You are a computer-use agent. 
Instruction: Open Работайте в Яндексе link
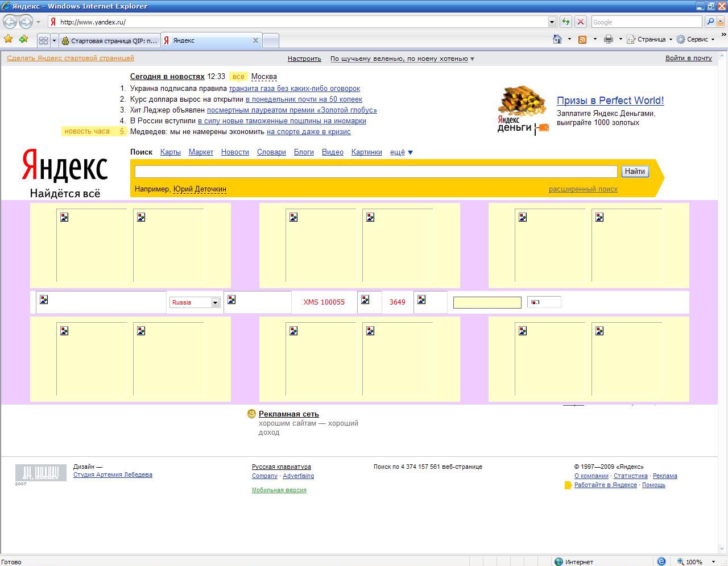(606, 485)
